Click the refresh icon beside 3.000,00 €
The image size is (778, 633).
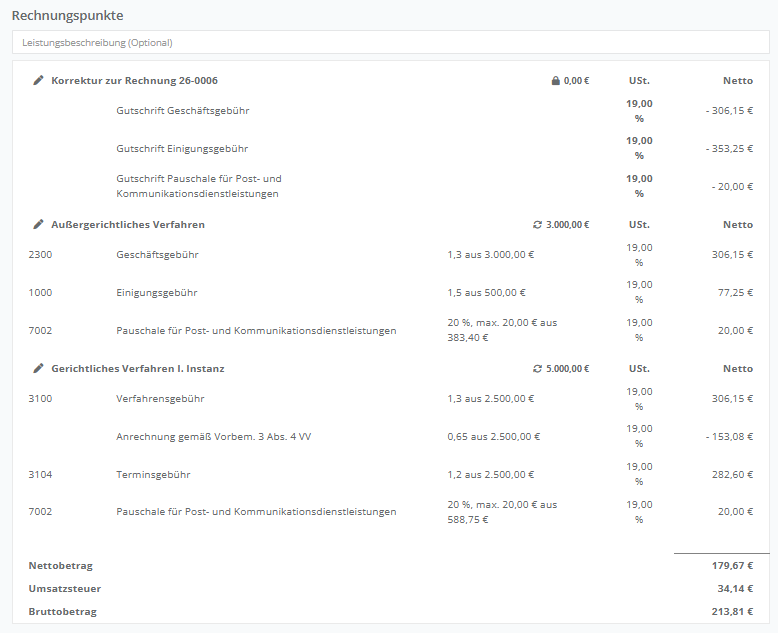tap(537, 225)
